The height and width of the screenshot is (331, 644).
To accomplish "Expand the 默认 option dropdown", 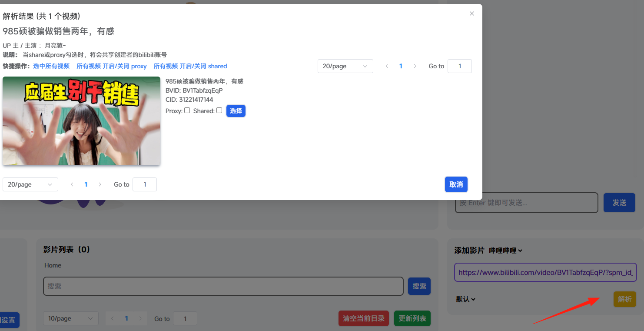I will coord(466,299).
